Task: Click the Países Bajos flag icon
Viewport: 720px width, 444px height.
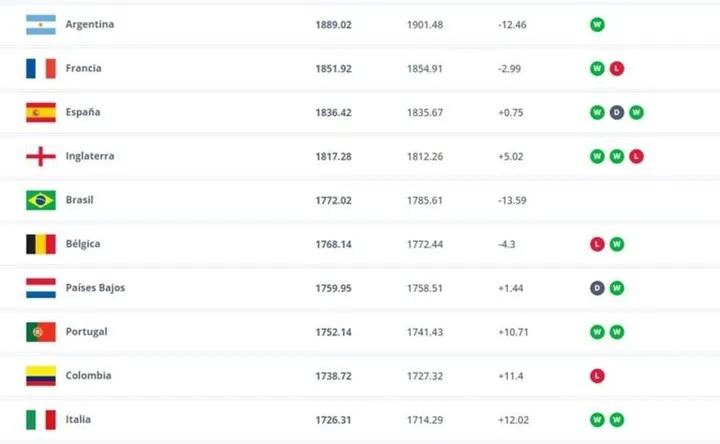Action: pyautogui.click(x=40, y=288)
